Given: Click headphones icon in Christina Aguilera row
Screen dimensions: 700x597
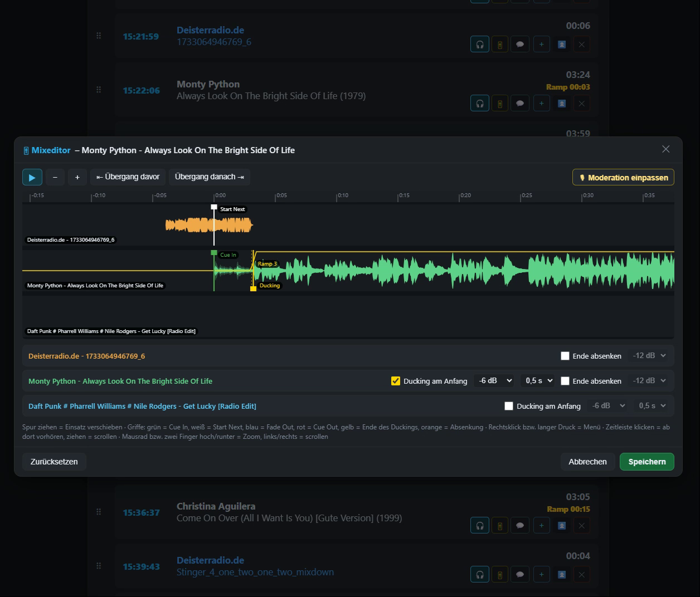Looking at the screenshot, I should (480, 526).
